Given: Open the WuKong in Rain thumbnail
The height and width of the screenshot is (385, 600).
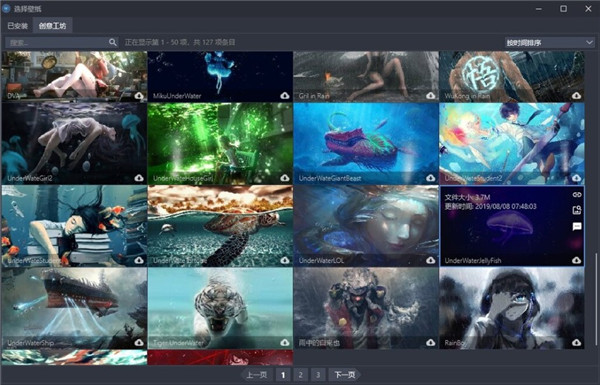Looking at the screenshot, I should pyautogui.click(x=512, y=77).
